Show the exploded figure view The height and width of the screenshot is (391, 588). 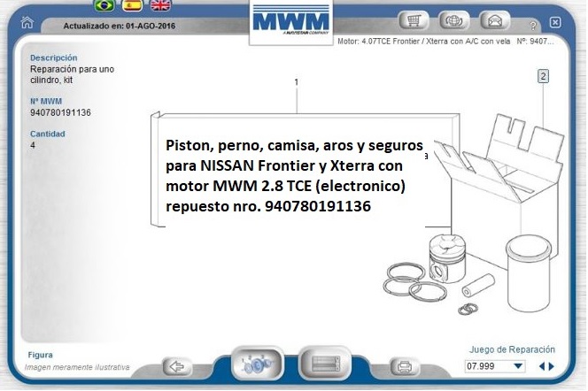(x=257, y=364)
